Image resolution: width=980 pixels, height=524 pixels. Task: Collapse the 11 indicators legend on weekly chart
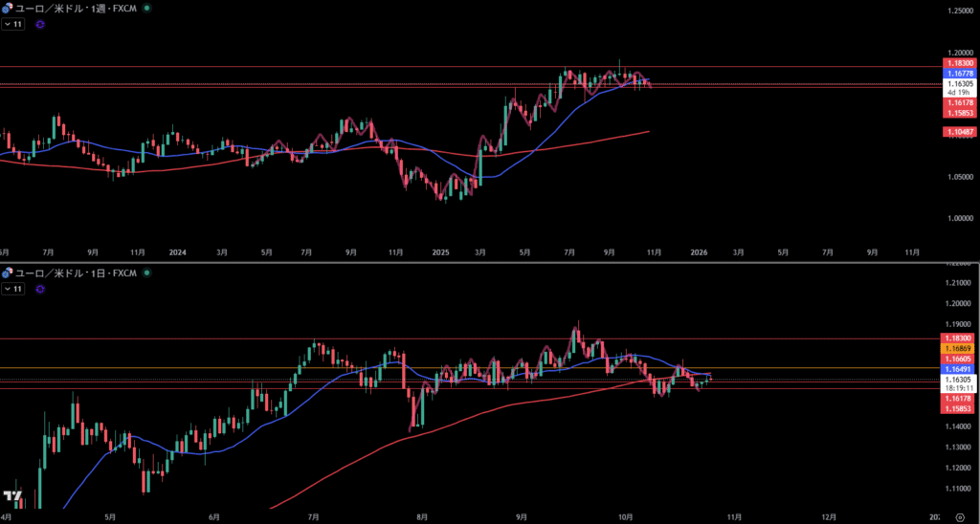tap(12, 25)
